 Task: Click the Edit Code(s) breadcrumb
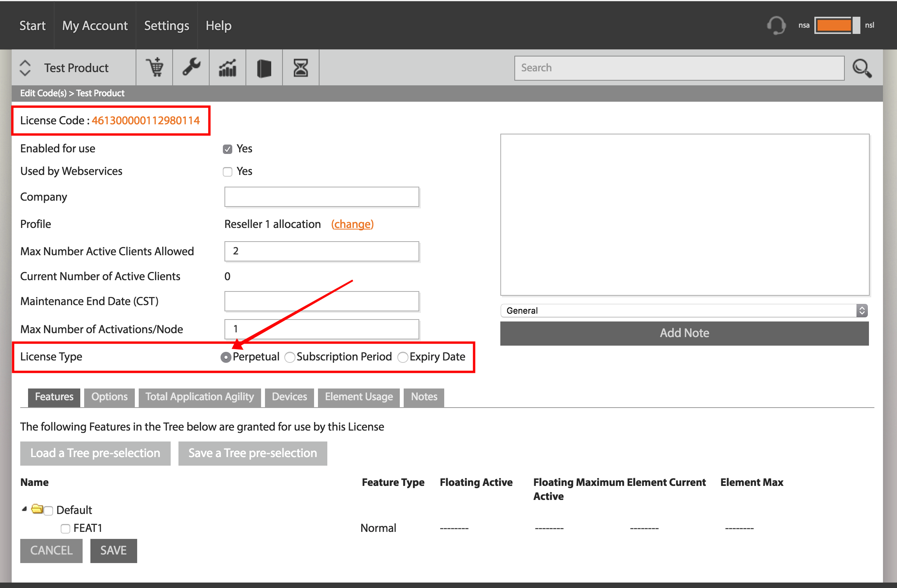43,93
